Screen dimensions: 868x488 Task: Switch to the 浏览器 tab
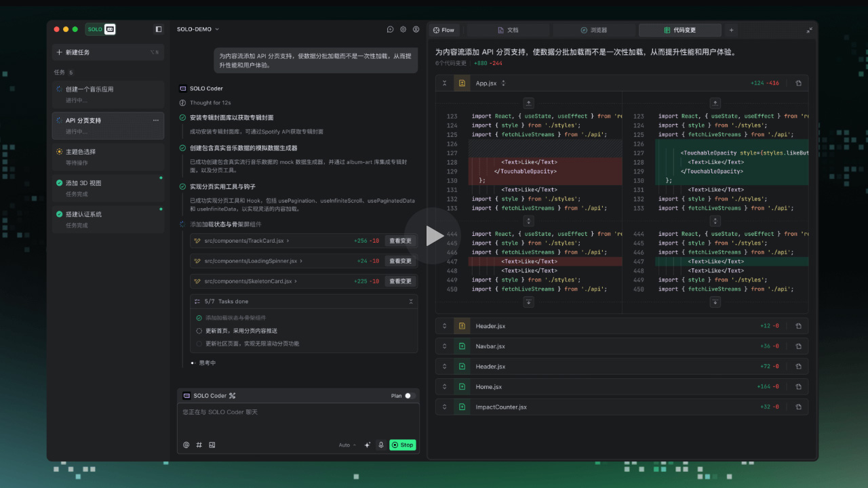[x=594, y=30]
